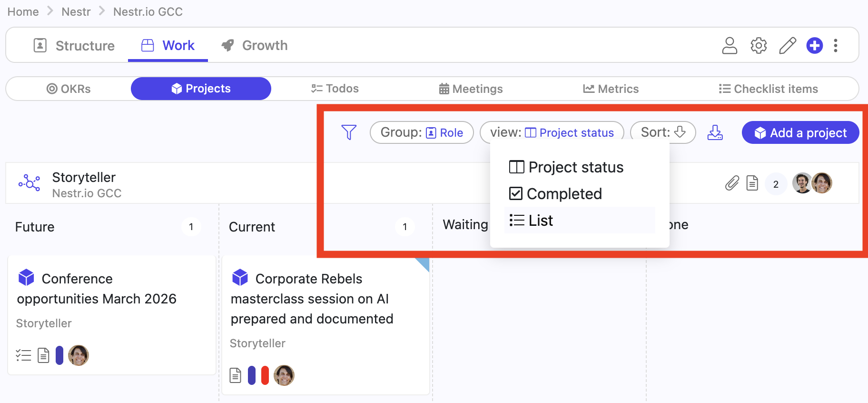
Task: Click Add a project button
Action: [800, 132]
